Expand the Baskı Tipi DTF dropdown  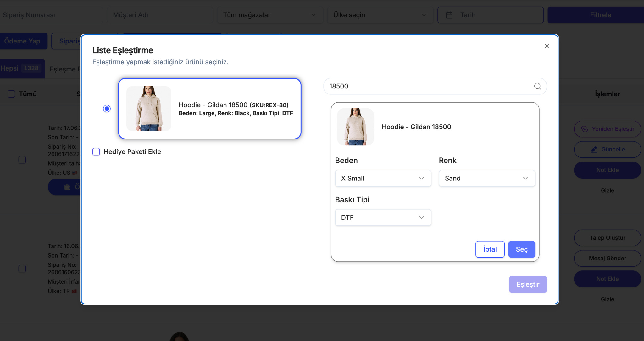pyautogui.click(x=383, y=218)
